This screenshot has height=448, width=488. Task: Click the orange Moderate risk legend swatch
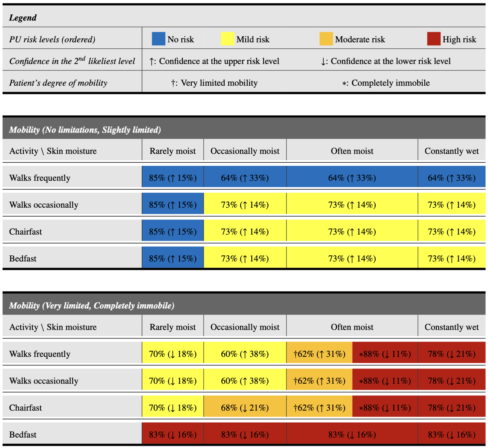pyautogui.click(x=326, y=39)
